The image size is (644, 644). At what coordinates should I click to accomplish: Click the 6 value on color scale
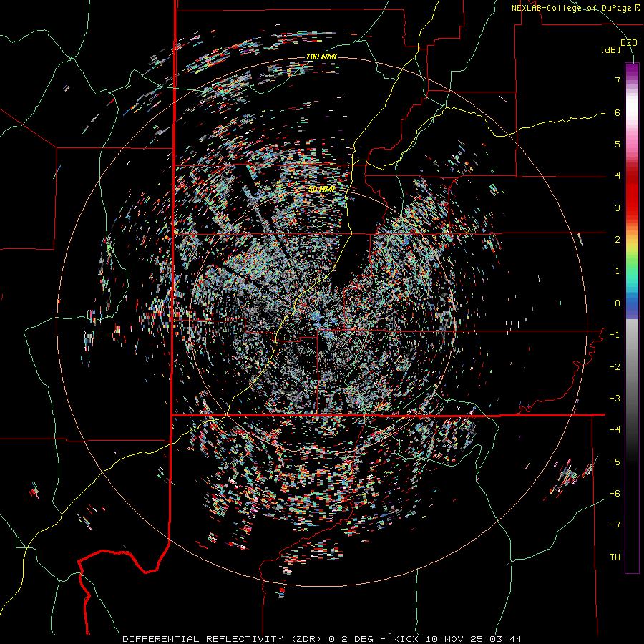[x=618, y=112]
